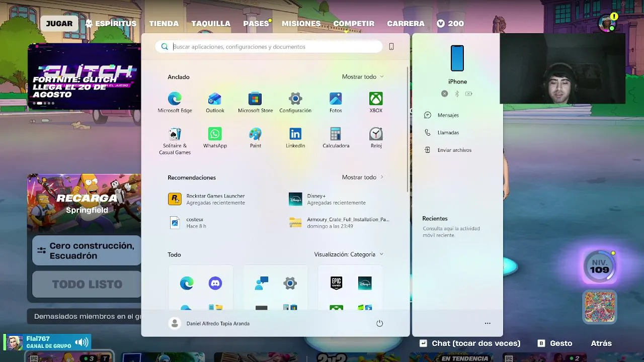Screen dimensions: 644x362
Task: Open the Fortnite Glitch news banner
Action: 84,76
